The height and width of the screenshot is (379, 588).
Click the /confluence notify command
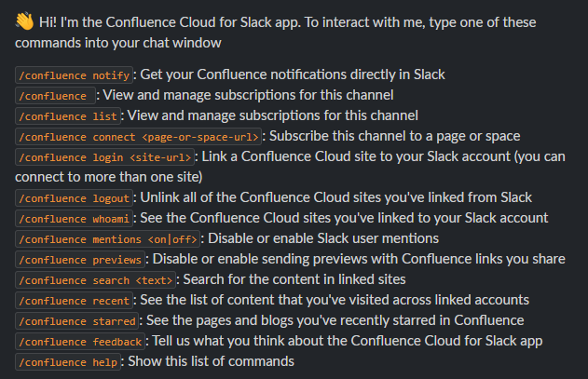75,74
